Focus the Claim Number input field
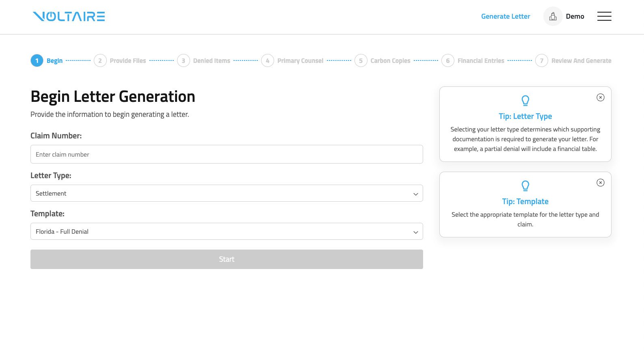Screen dimensions: 644x351 coord(227,154)
